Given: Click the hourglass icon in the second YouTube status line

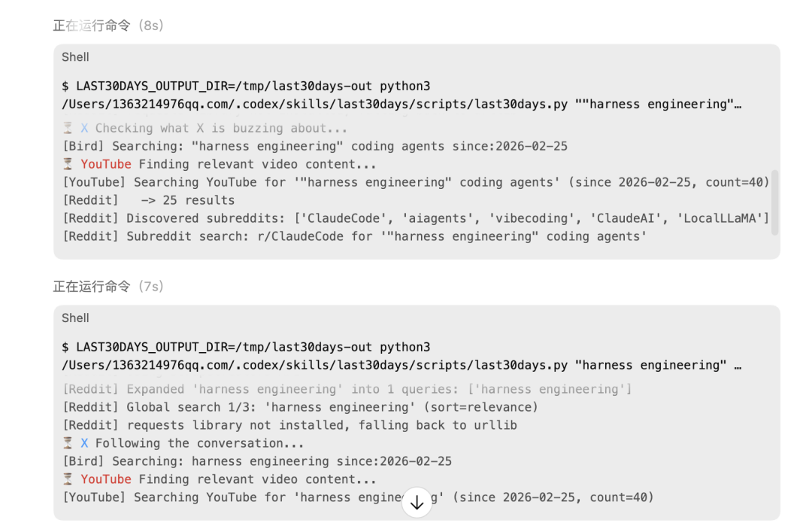Looking at the screenshot, I should (66, 479).
